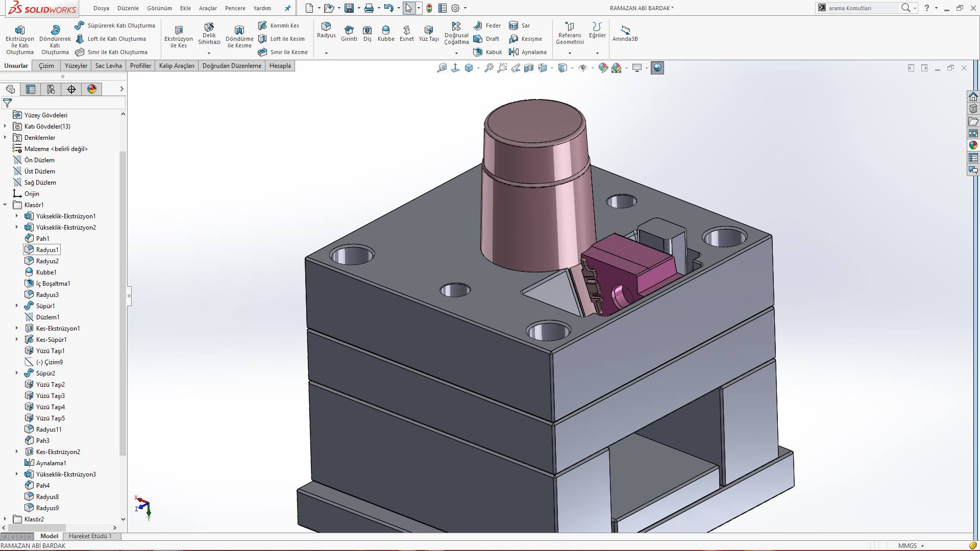Click Ekstrüzyon ile Kes tool
The image size is (980, 551).
(x=179, y=37)
